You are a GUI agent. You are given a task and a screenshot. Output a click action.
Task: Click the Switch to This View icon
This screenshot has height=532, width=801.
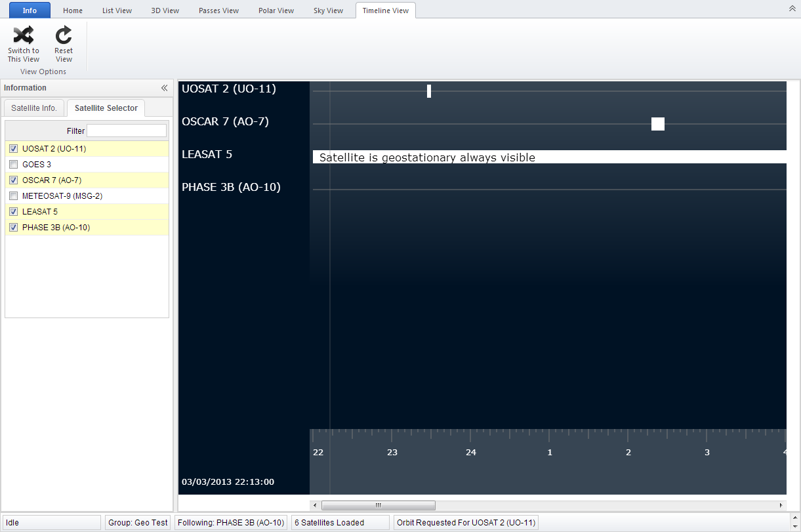point(24,35)
